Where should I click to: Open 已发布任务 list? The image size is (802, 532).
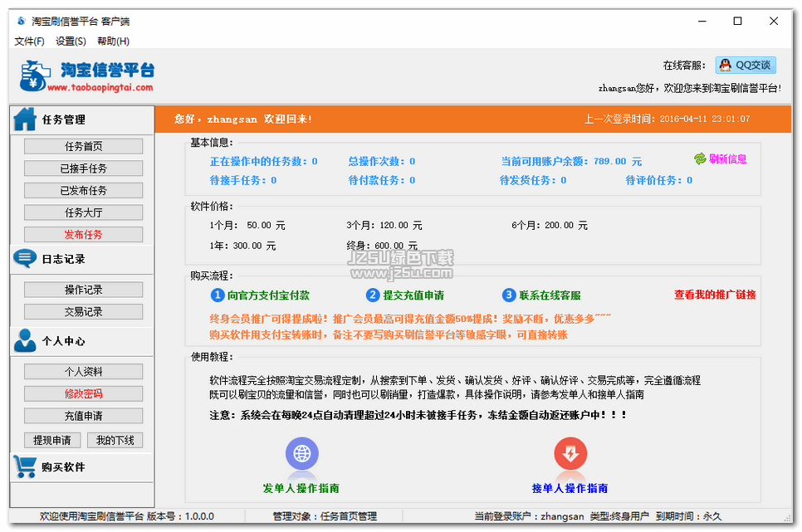coord(83,190)
